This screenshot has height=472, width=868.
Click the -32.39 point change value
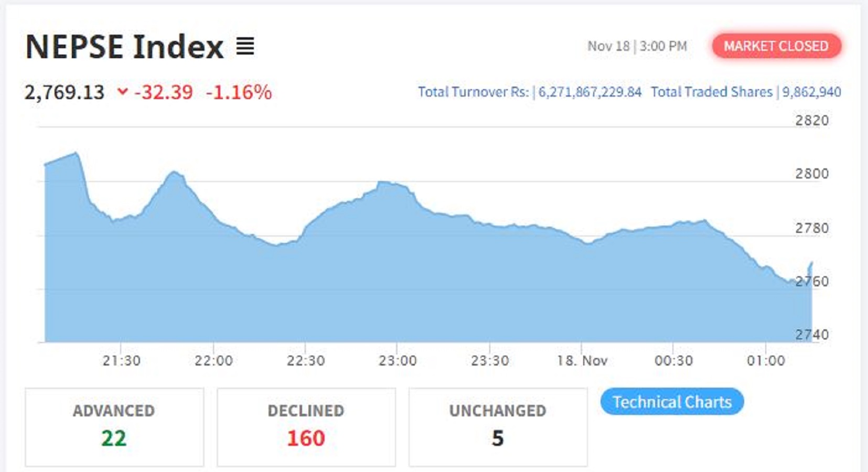click(x=164, y=92)
